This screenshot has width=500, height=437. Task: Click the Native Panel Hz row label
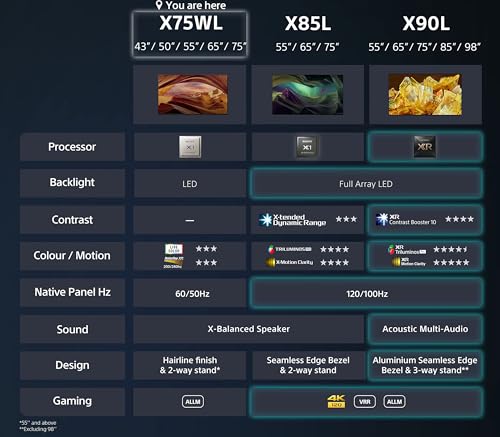(72, 292)
